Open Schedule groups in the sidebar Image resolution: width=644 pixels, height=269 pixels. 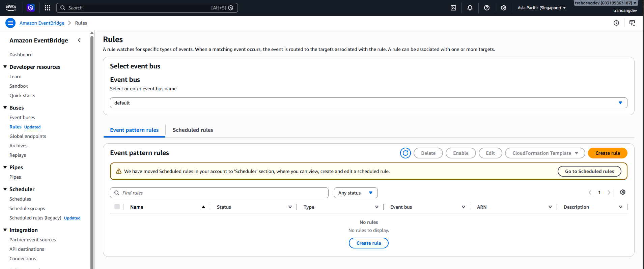(27, 208)
